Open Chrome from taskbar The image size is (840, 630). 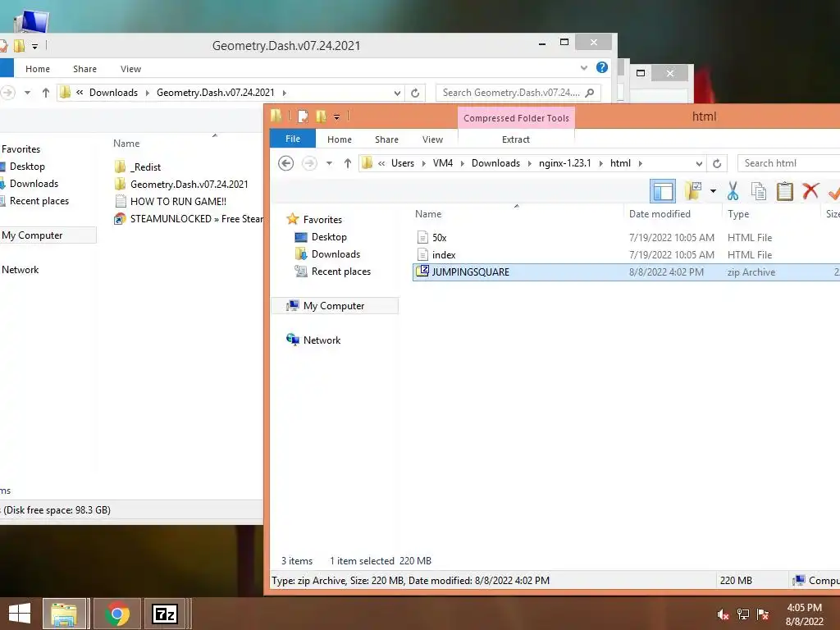(117, 614)
